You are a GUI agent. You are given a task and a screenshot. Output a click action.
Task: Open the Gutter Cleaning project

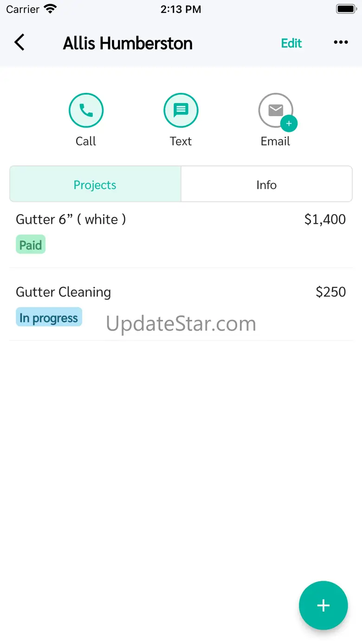tap(64, 292)
